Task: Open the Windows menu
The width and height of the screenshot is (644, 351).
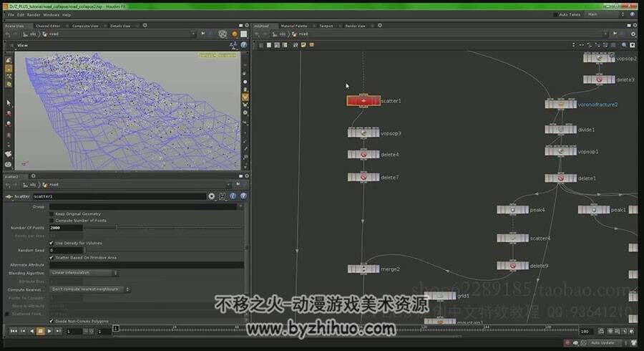Action: click(52, 15)
